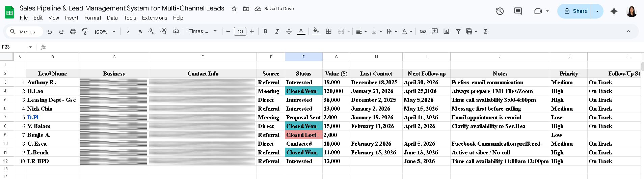644x179 pixels.
Task: Activate the paint format tool
Action: click(x=85, y=31)
